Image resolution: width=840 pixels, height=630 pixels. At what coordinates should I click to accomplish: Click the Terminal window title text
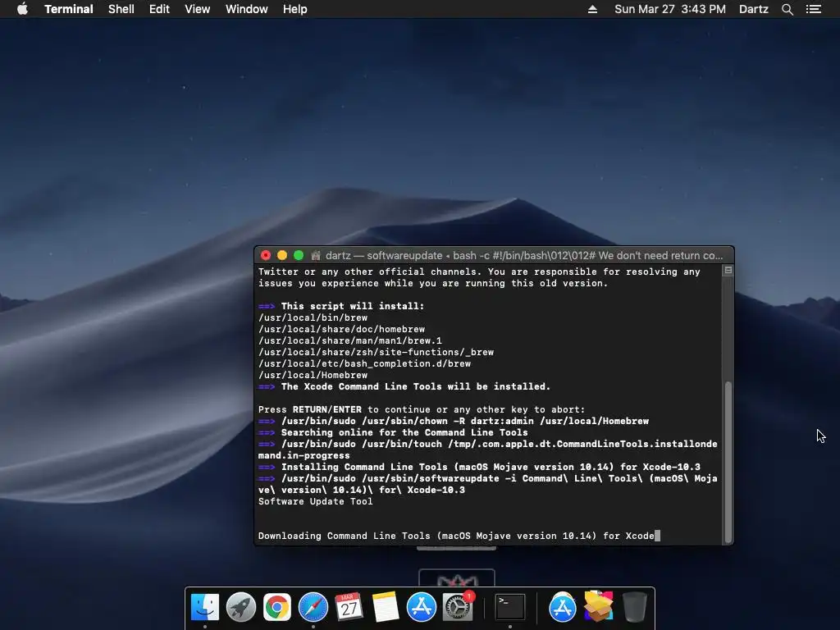[524, 256]
